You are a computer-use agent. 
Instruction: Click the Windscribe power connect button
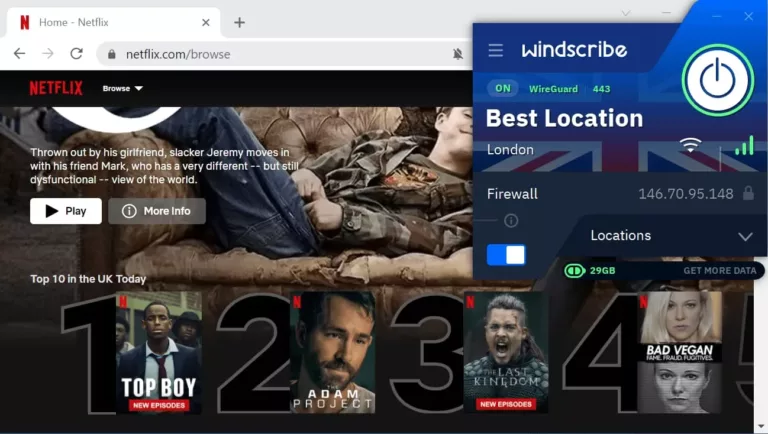coord(718,80)
